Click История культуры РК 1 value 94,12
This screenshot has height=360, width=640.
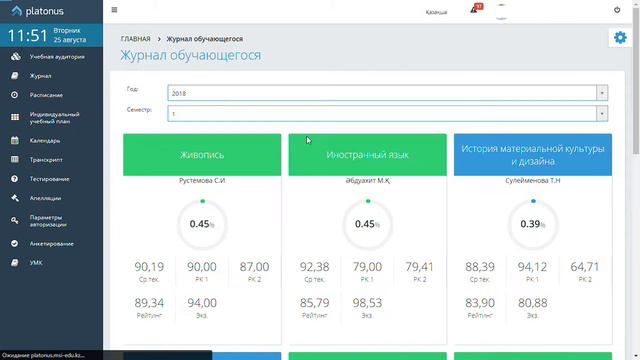click(x=532, y=267)
